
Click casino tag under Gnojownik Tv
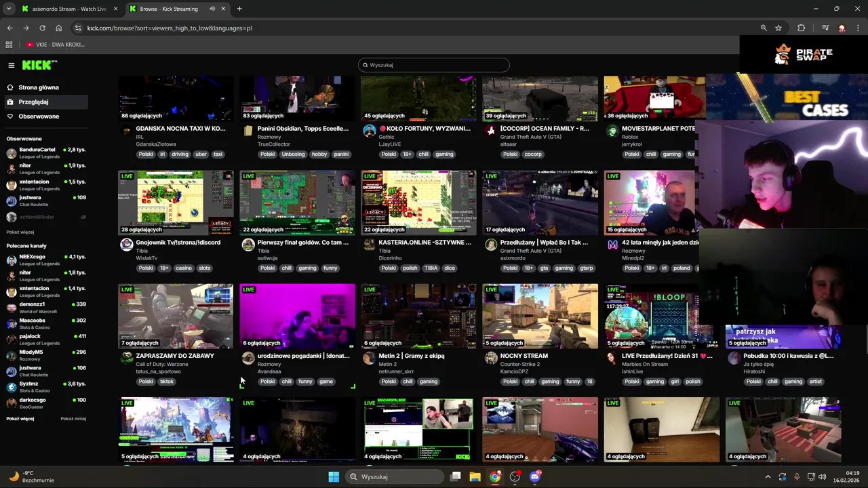click(x=183, y=268)
